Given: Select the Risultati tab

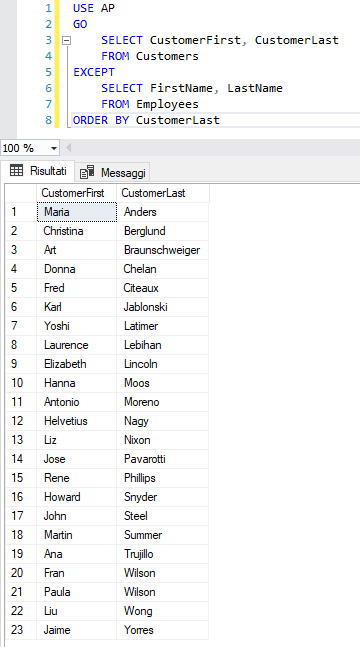Looking at the screenshot, I should [38, 171].
